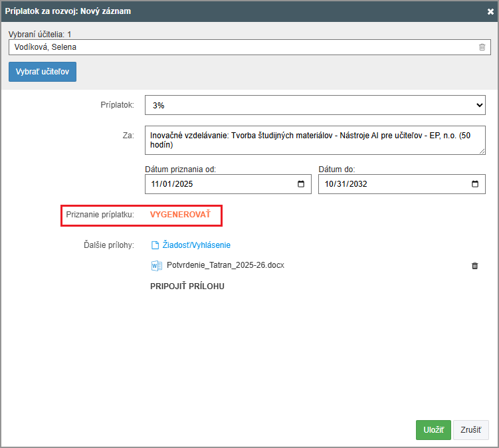Click PRIPOJIŤ PRÍLOHU to attach a file
Image resolution: width=499 pixels, height=448 pixels.
tap(187, 286)
